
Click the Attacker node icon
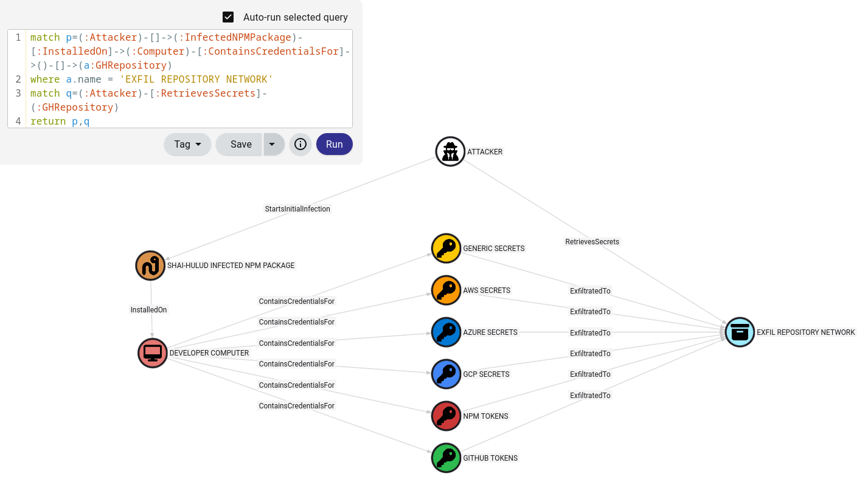point(450,151)
